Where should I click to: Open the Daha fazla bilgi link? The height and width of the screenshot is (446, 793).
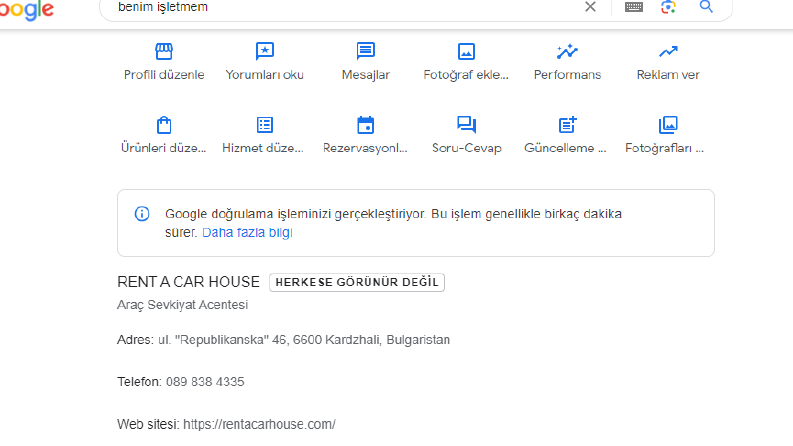coord(247,233)
